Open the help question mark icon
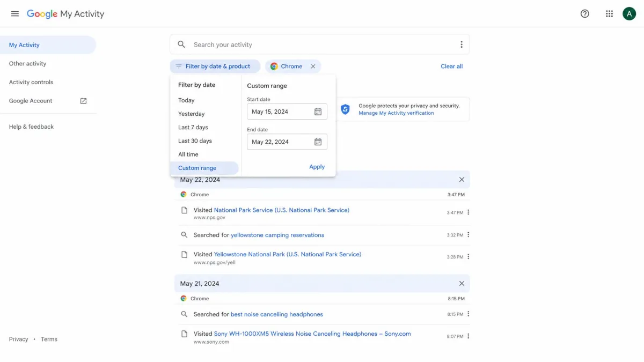 (x=585, y=14)
